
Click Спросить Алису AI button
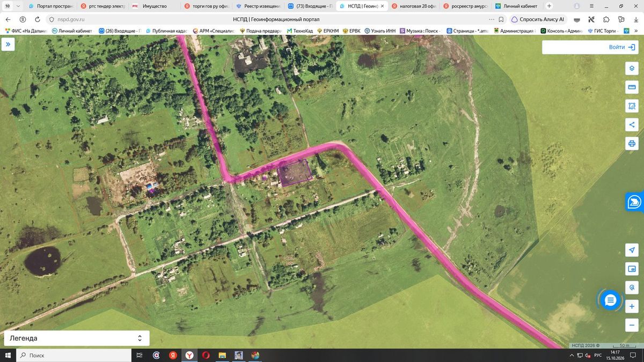(x=538, y=19)
